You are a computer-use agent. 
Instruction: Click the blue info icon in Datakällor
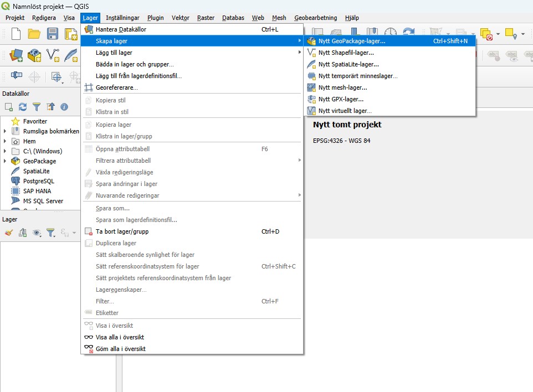[64, 107]
